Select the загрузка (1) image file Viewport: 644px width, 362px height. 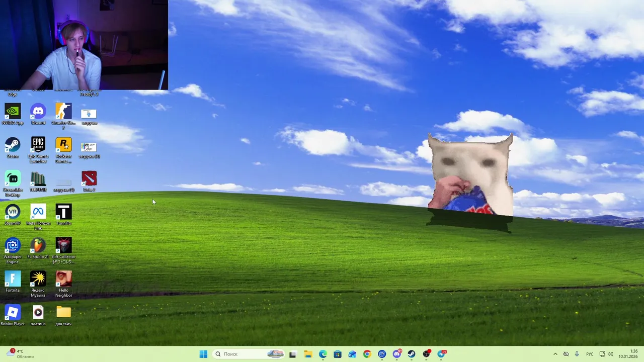click(89, 150)
